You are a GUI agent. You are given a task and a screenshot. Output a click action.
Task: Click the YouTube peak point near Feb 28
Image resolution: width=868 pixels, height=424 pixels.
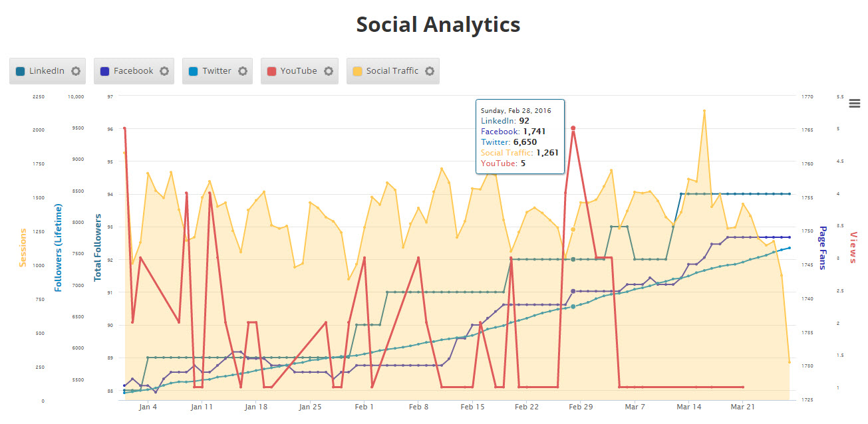(573, 128)
